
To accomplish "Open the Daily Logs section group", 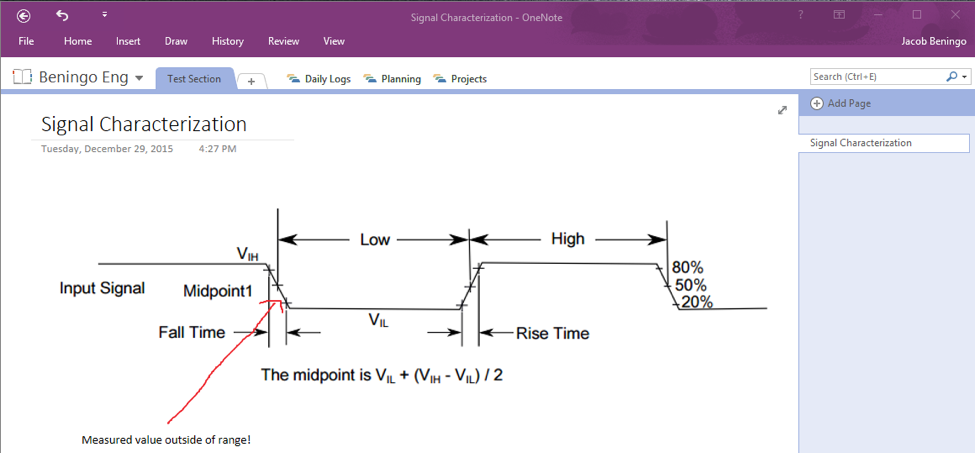I will (320, 79).
